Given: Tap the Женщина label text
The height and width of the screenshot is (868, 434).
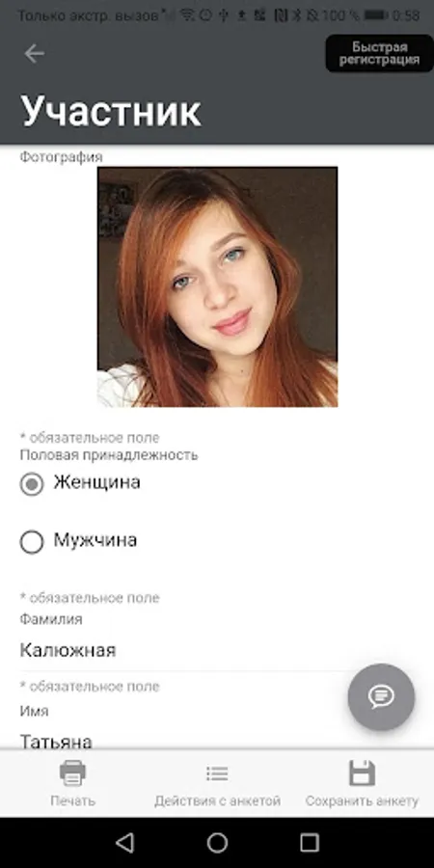Looking at the screenshot, I should point(96,482).
